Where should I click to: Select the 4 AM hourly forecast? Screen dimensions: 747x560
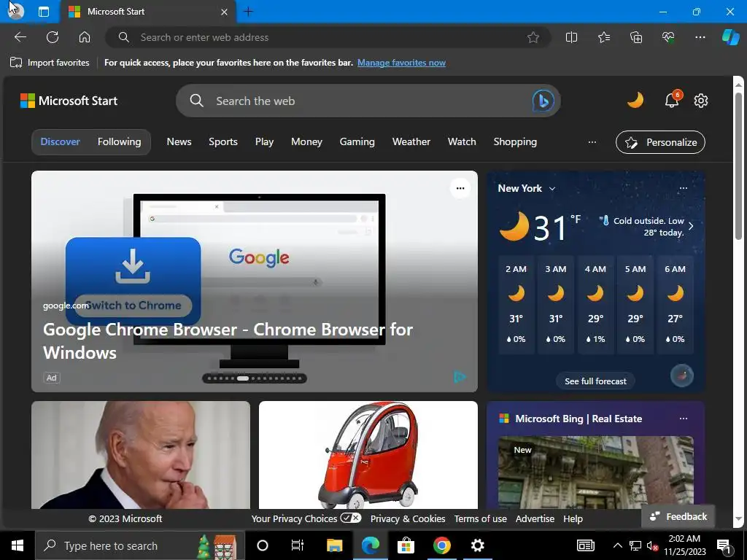(x=595, y=304)
